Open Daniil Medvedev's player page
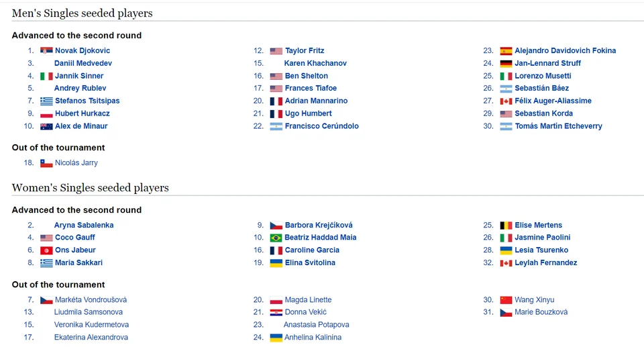The image size is (644, 347). 83,63
